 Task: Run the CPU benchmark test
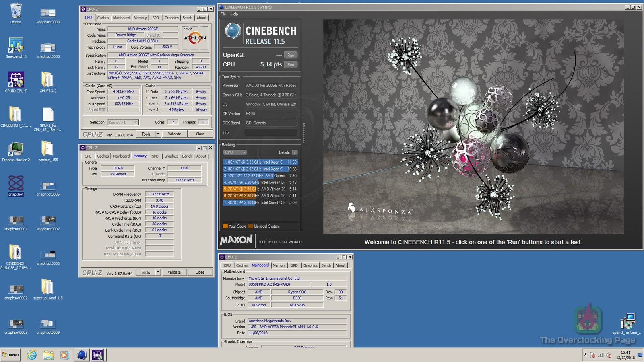click(x=291, y=64)
